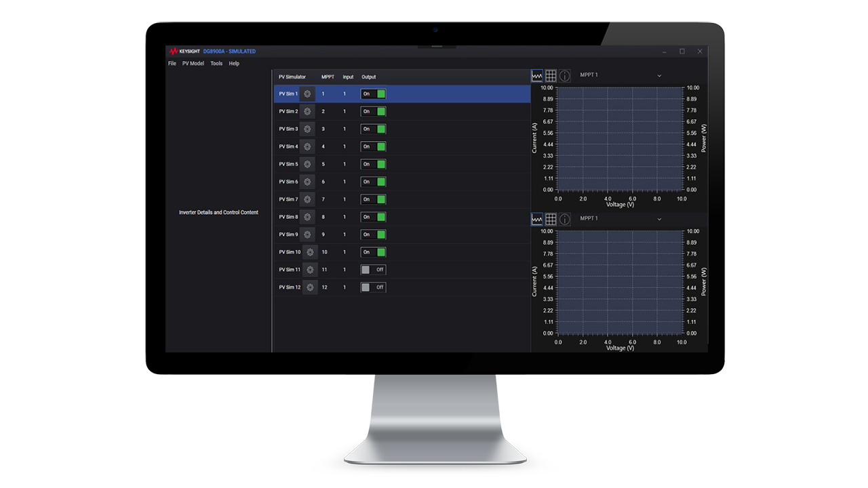Open grid view for the upper MPPT chart

551,75
